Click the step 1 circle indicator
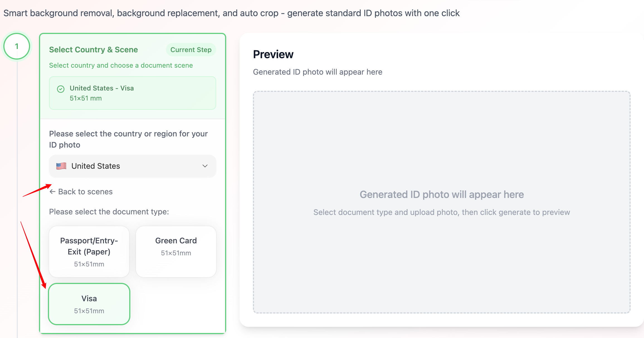Viewport: 644px width, 338px height. (x=17, y=46)
